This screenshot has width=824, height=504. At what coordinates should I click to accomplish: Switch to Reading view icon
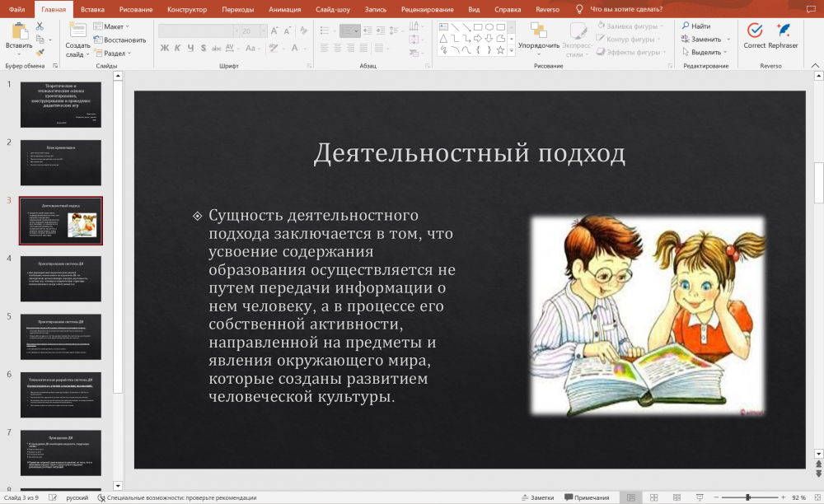677,497
